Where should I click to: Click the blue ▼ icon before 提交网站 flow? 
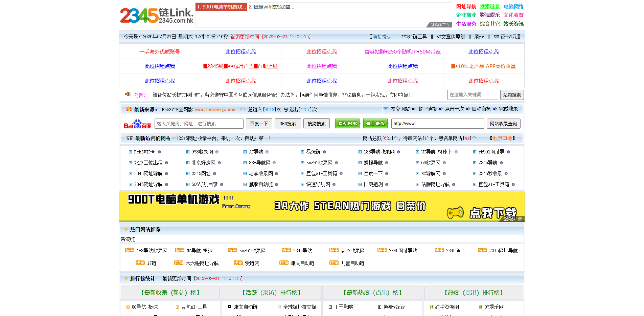coord(386,109)
